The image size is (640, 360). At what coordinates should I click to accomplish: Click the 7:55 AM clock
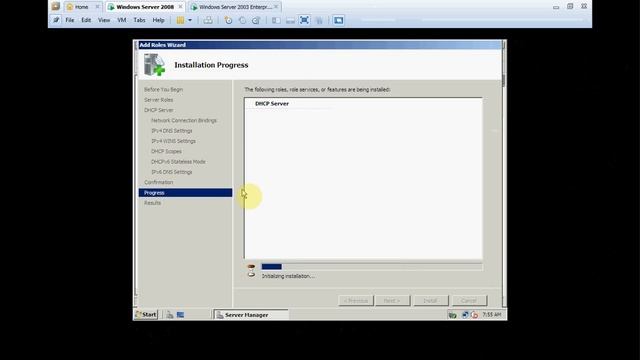tap(491, 315)
